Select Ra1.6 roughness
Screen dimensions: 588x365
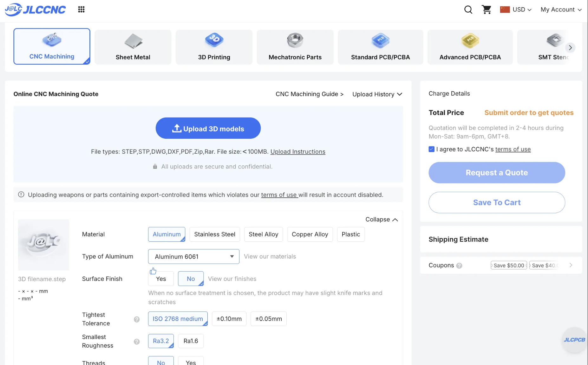tap(191, 341)
